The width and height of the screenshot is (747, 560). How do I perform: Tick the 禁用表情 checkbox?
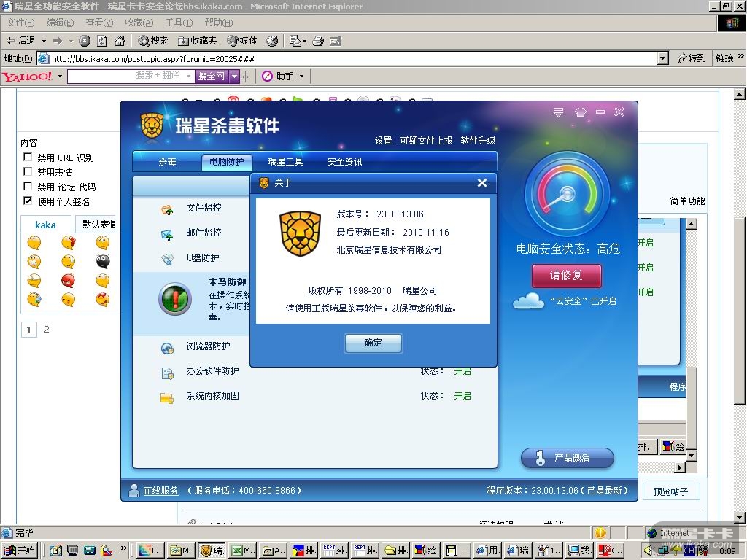pos(28,171)
